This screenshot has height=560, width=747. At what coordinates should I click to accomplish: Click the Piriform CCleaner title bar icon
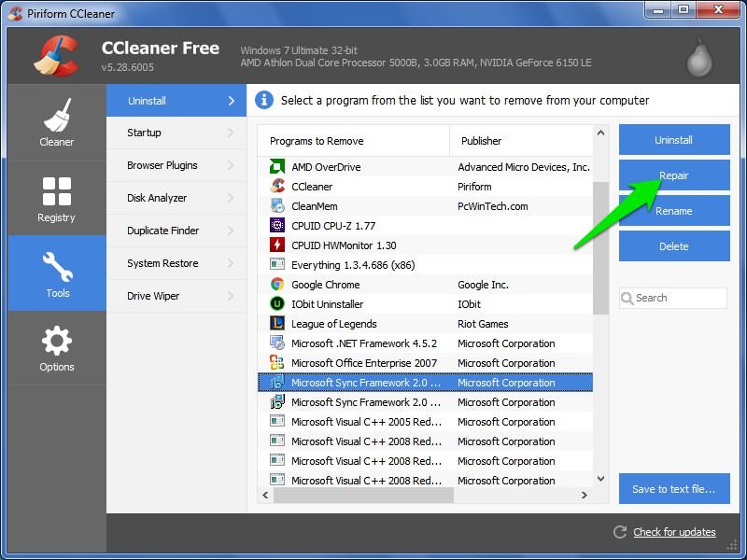click(x=15, y=13)
